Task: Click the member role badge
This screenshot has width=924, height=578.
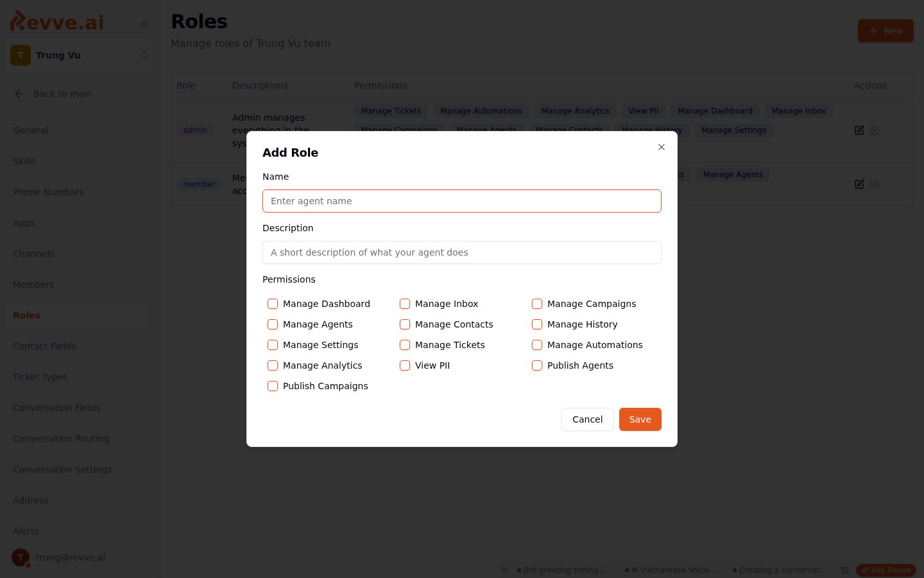Action: 199,184
